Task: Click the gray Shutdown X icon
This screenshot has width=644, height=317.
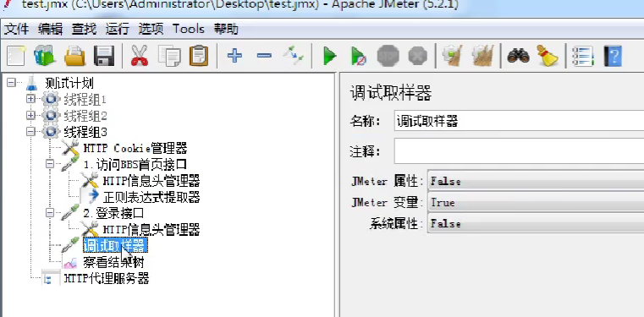Action: click(x=418, y=56)
